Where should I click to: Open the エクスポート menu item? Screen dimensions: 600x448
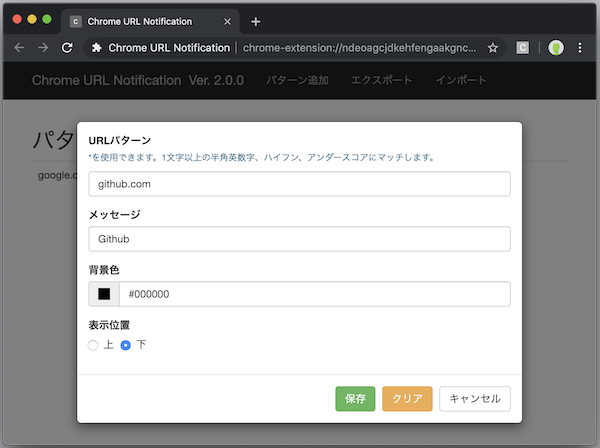click(382, 80)
